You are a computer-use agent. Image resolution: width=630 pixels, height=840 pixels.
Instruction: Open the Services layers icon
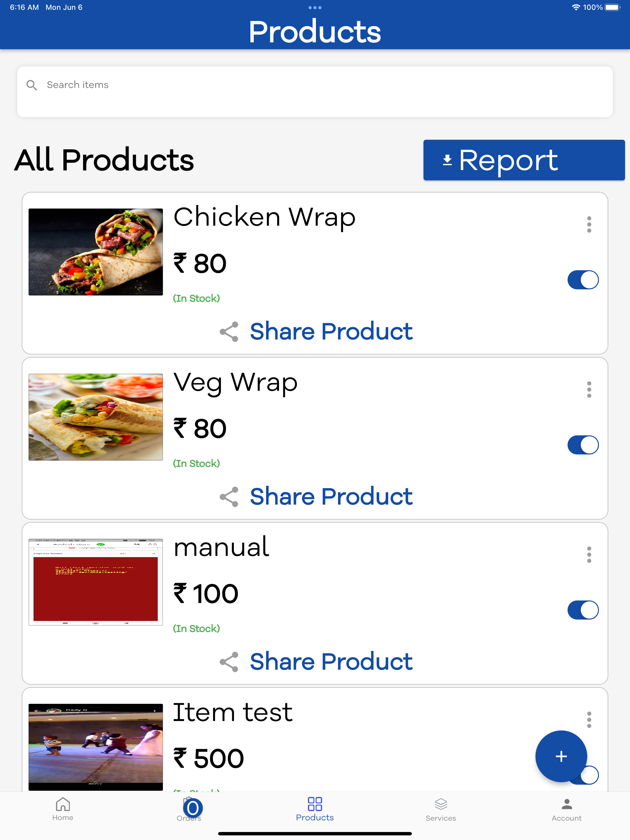pos(441,803)
